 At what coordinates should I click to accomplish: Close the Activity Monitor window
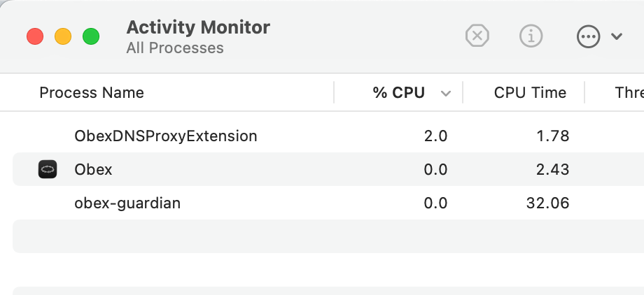pos(35,36)
